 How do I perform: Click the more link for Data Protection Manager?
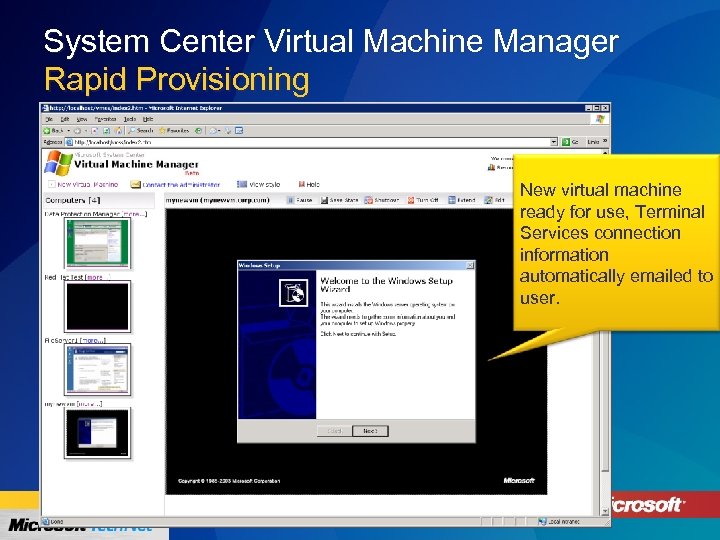135,214
